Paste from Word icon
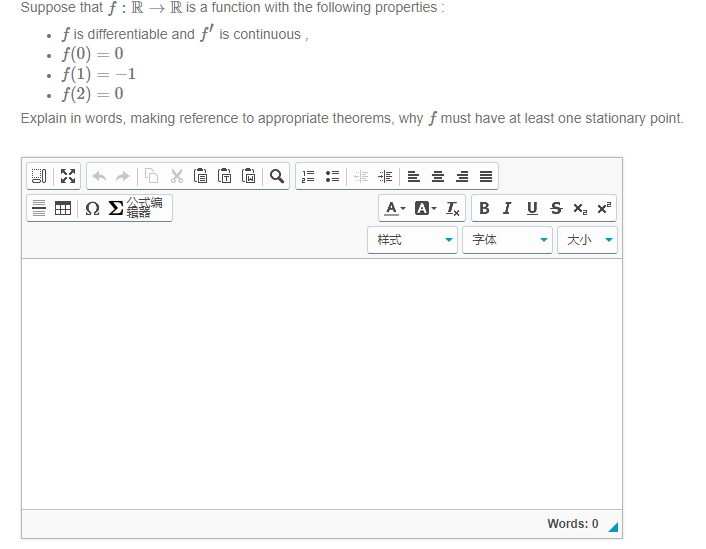 coord(249,176)
